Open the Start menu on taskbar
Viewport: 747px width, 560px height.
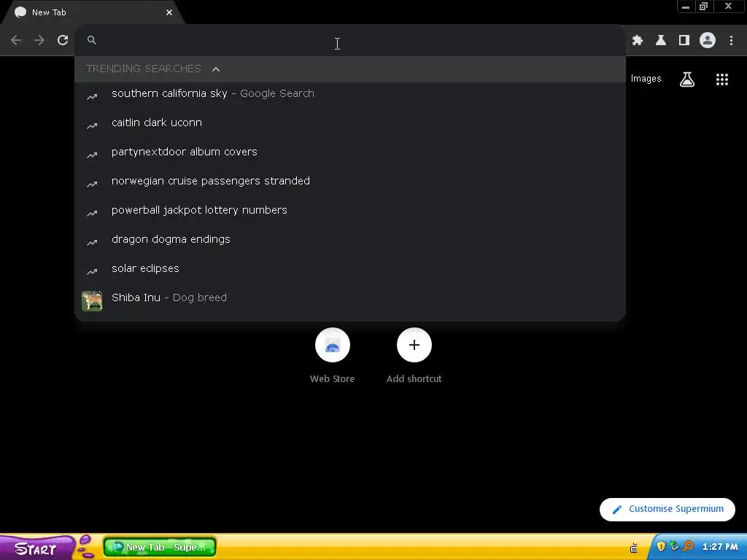click(x=36, y=548)
